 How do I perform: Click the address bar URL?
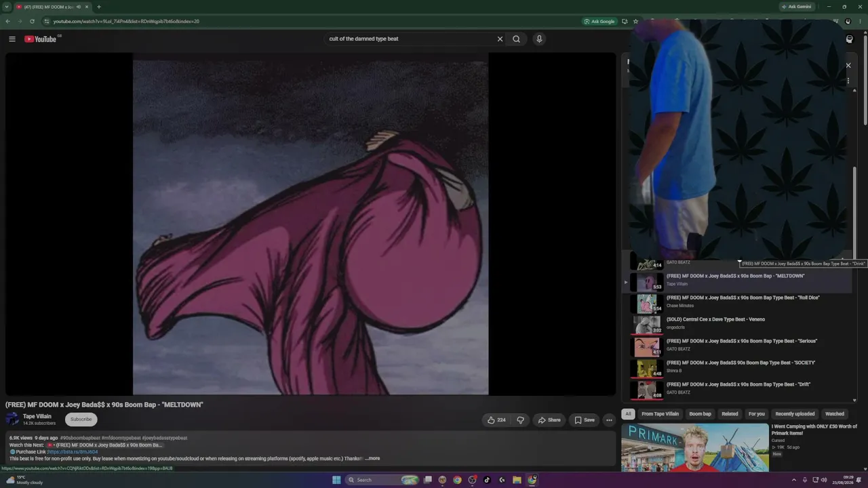click(126, 21)
